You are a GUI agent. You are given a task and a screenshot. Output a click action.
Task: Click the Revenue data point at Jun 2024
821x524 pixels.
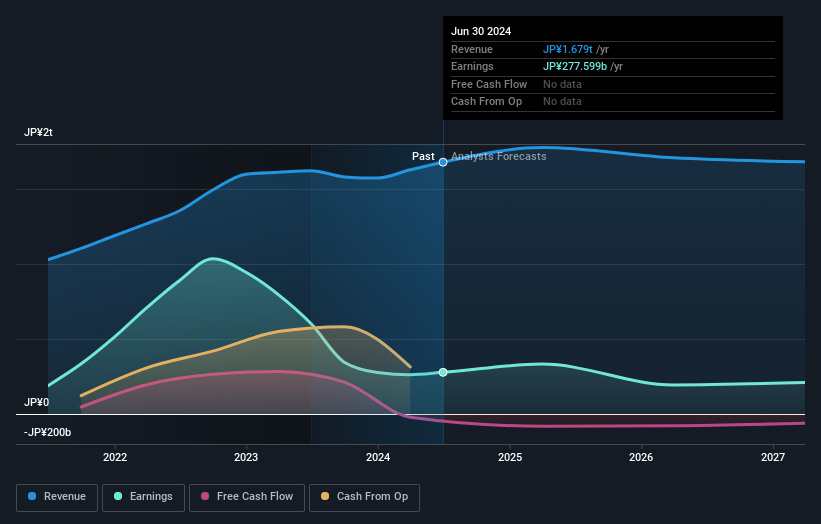pos(443,162)
